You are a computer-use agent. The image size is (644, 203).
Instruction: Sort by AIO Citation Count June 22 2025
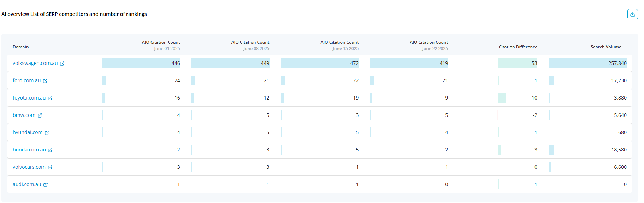429,46
